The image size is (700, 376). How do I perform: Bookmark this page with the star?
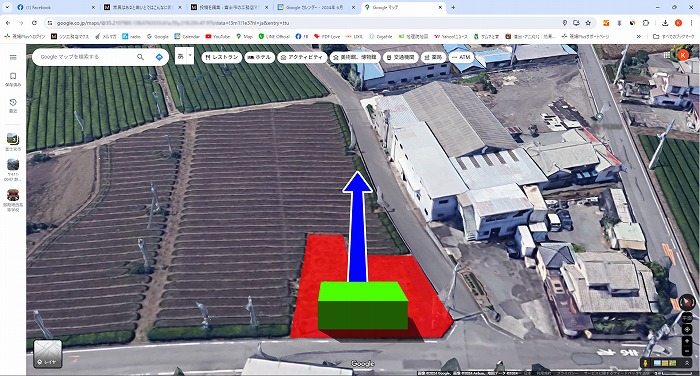click(x=588, y=23)
